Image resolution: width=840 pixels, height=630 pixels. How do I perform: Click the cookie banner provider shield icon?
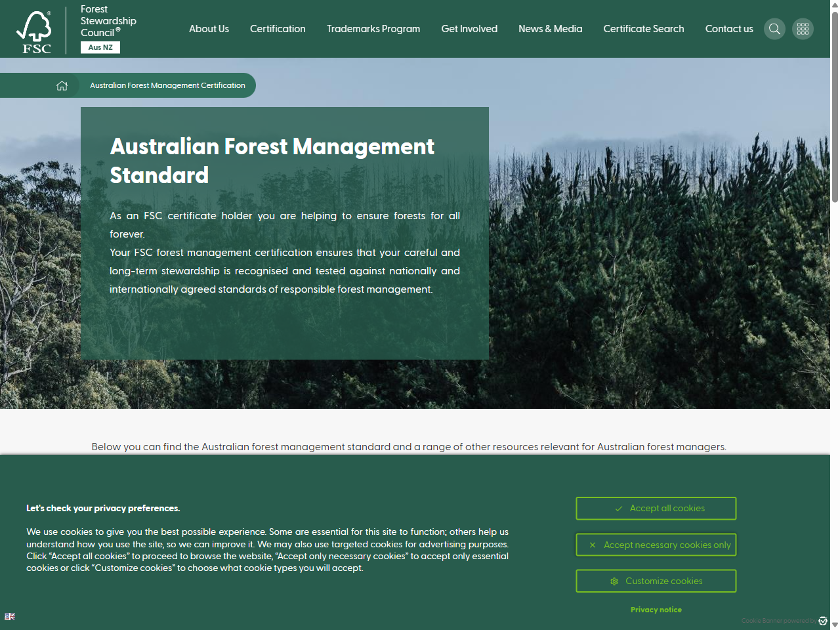(823, 621)
